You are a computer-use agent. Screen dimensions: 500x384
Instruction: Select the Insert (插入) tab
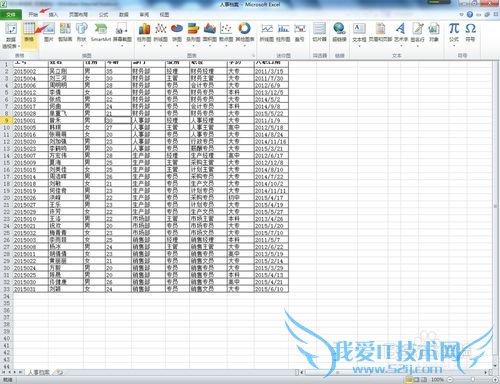click(x=53, y=15)
